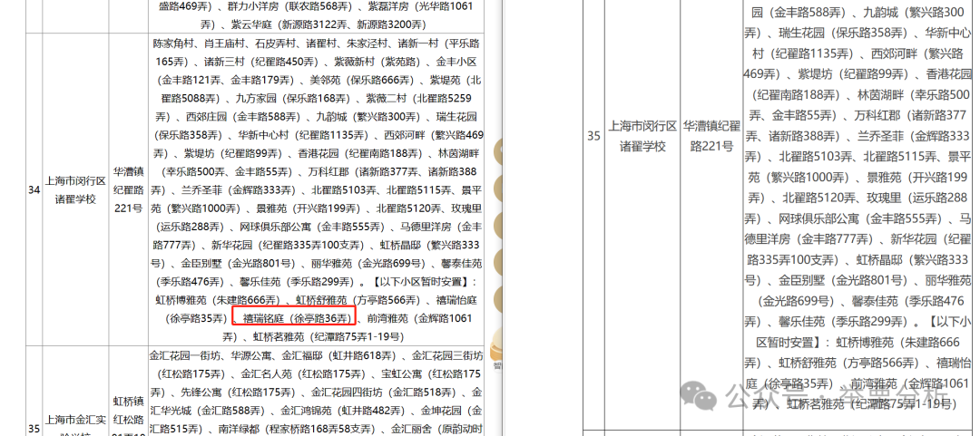Image resolution: width=980 pixels, height=436 pixels.
Task: Select the 陈家角村 village name
Action: point(173,44)
